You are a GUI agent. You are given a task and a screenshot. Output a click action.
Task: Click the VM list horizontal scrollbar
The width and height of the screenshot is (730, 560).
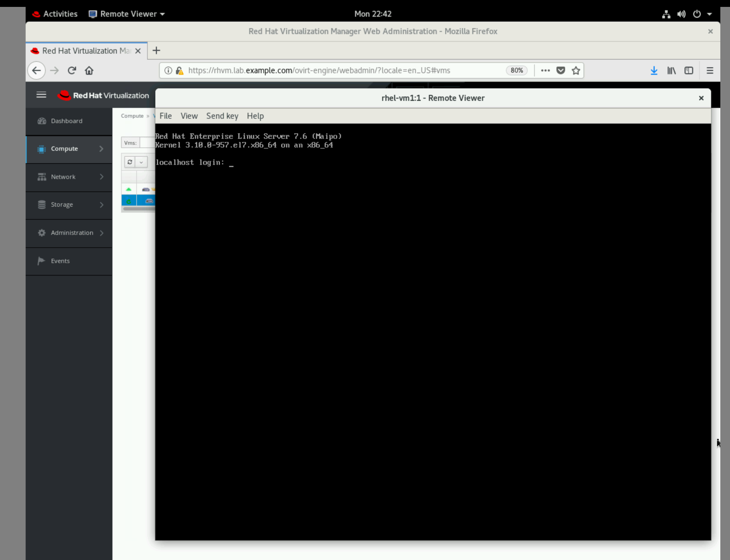(x=138, y=209)
